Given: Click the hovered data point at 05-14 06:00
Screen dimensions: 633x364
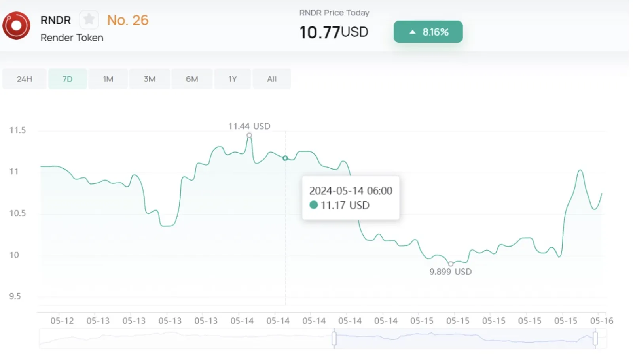Looking at the screenshot, I should [285, 158].
